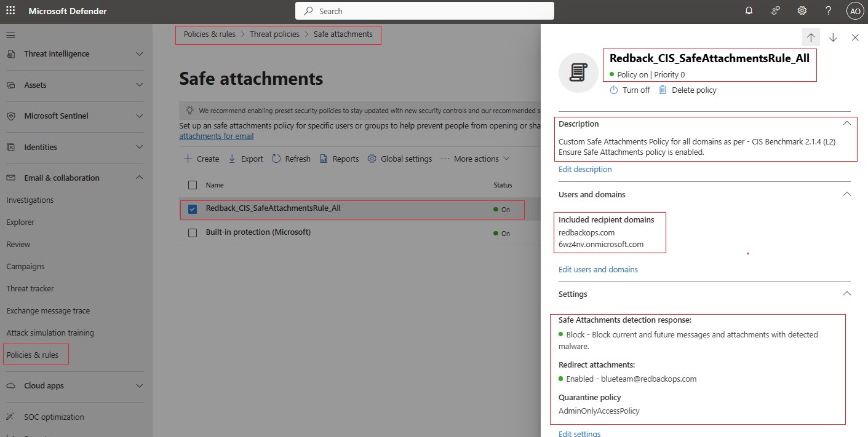Turn off the policy
The image size is (868, 437).
(x=629, y=90)
